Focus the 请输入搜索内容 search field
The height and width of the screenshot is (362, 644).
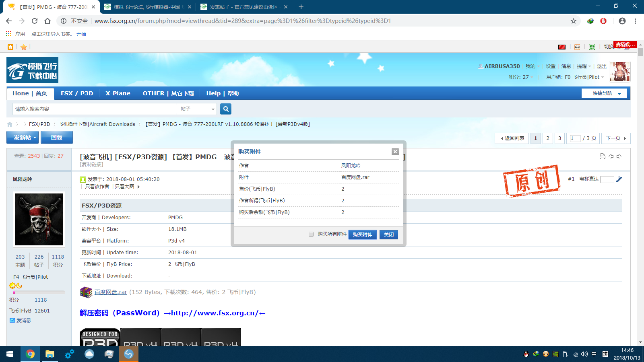click(x=95, y=109)
